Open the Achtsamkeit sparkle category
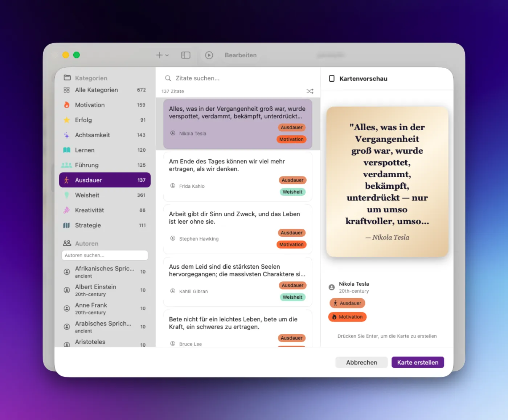Image resolution: width=508 pixels, height=420 pixels. pos(105,135)
